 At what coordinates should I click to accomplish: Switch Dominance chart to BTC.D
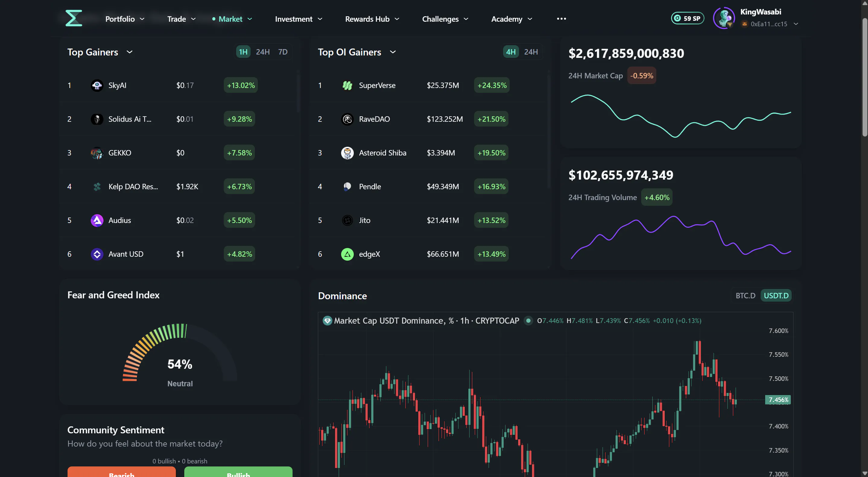pos(745,296)
